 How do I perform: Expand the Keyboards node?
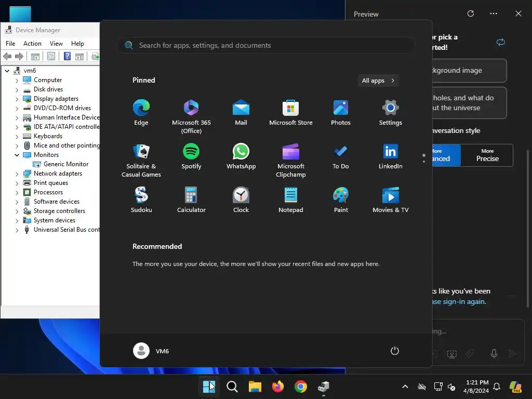click(x=17, y=137)
